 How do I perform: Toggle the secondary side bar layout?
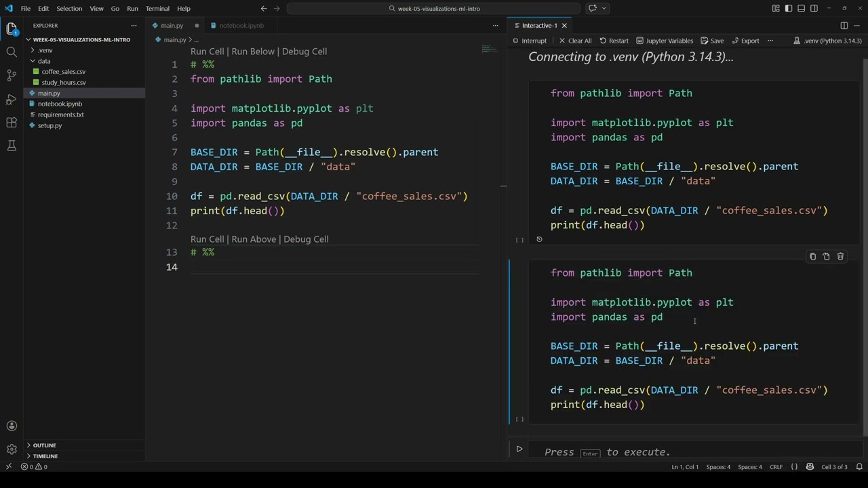814,8
